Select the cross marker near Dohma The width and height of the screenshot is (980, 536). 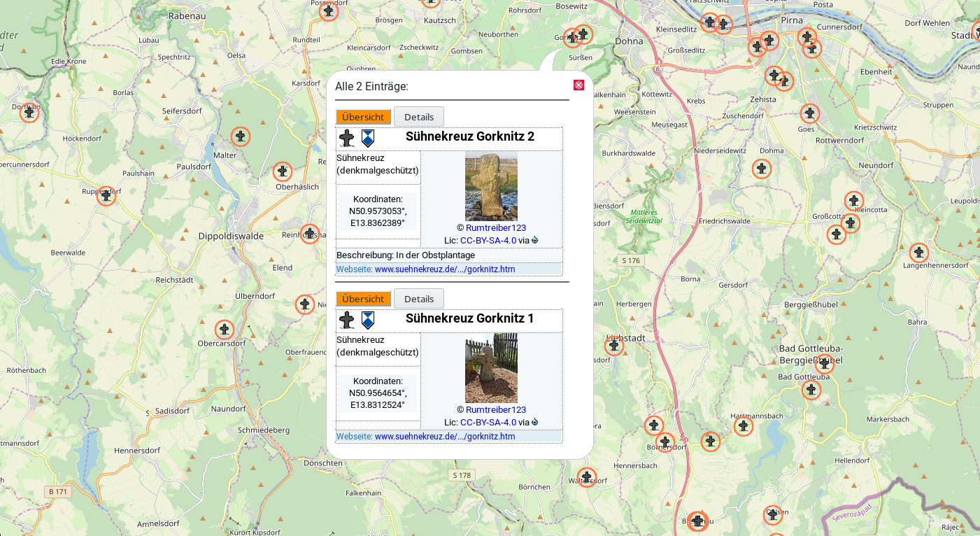tap(762, 169)
